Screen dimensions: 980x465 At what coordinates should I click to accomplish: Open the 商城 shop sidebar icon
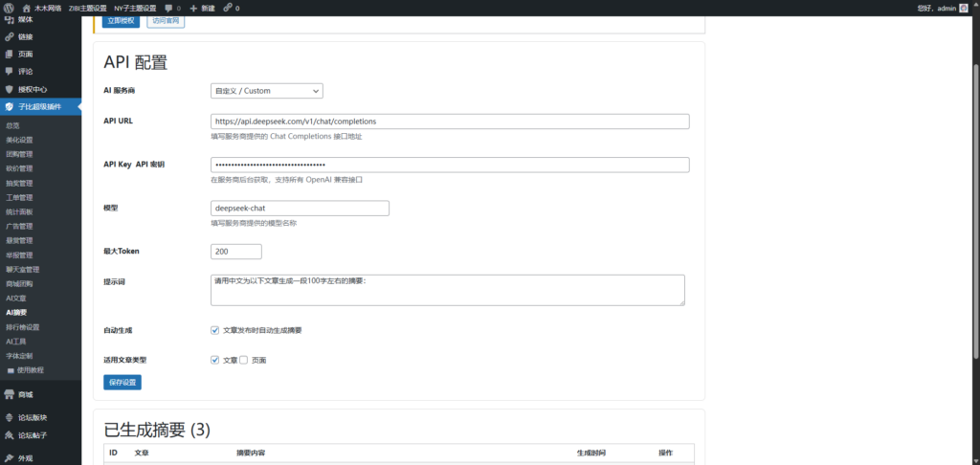point(10,394)
